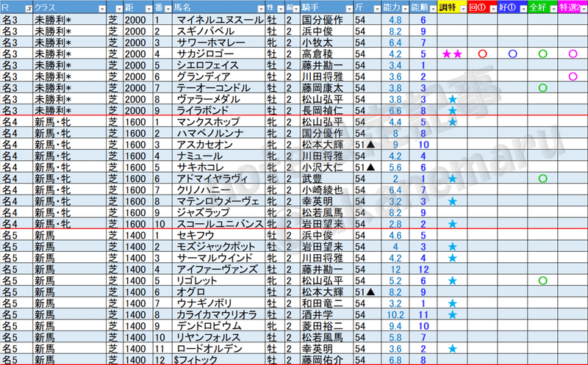Screen dimensions: 588x365
Task: Select the blue star in マテンロウメーヴェ row
Action: click(452, 201)
